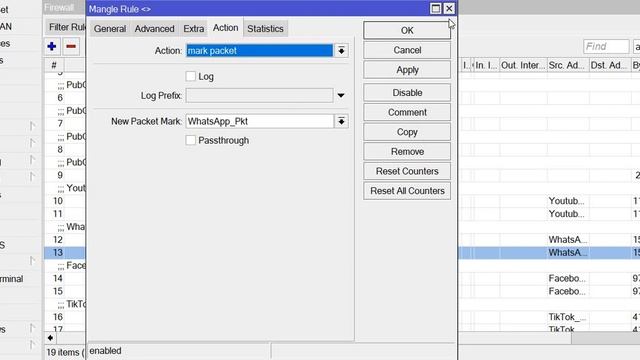Screen dimensions: 640x360
Task: Click the New Packet Mark field
Action: pyautogui.click(x=260, y=121)
